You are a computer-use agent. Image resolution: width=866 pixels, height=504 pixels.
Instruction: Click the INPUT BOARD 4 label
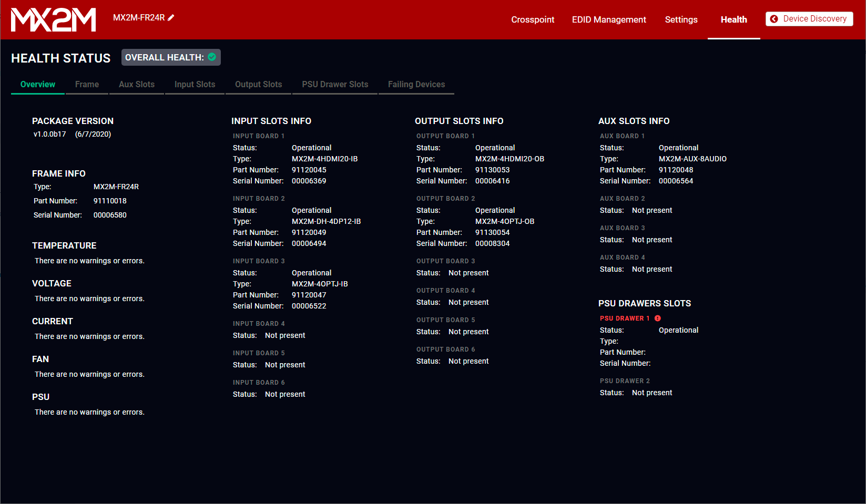tap(259, 324)
